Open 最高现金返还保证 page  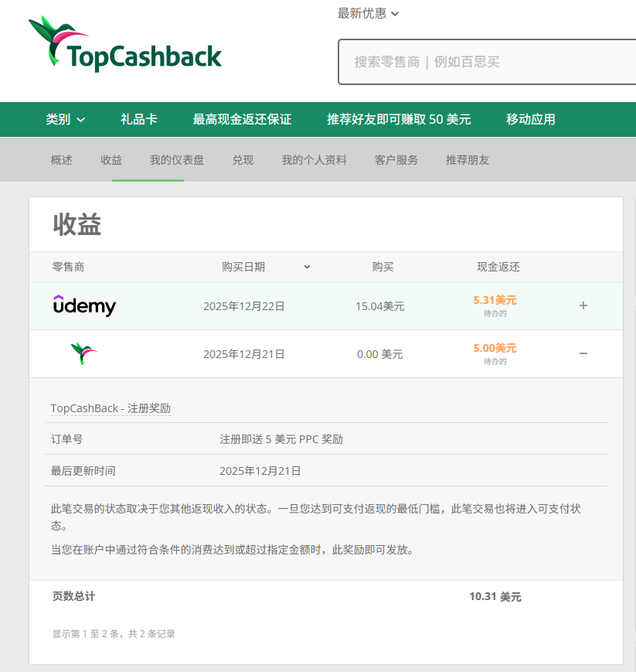click(242, 119)
